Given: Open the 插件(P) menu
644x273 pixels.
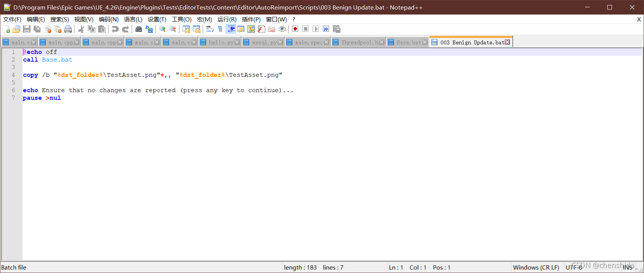Looking at the screenshot, I should pyautogui.click(x=251, y=19).
